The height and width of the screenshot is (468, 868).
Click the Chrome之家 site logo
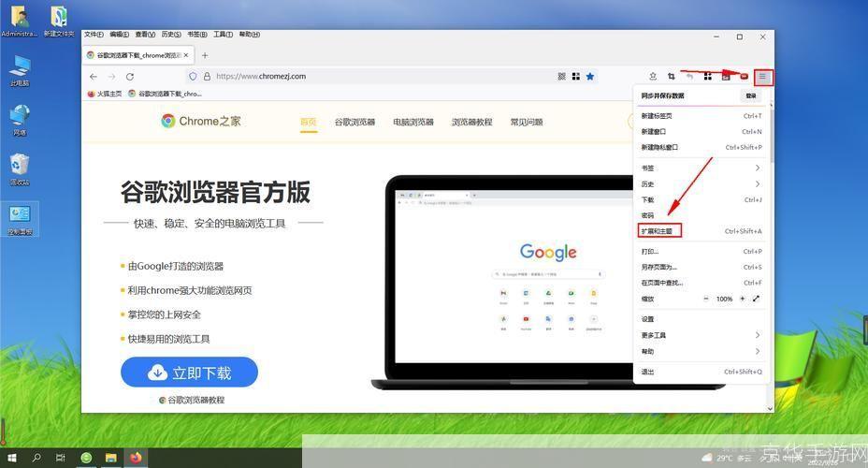pyautogui.click(x=201, y=121)
